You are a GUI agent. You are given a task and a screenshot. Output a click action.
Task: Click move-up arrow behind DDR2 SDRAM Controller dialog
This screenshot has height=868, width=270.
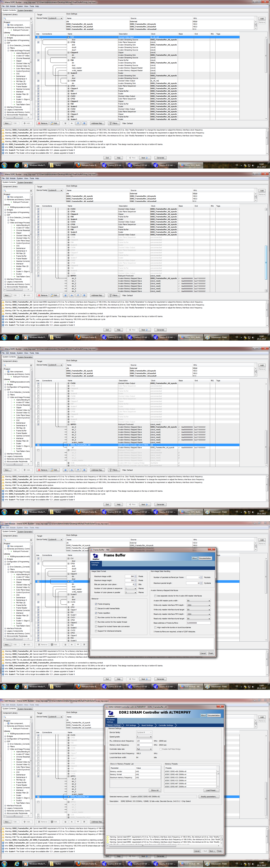click(x=72, y=821)
